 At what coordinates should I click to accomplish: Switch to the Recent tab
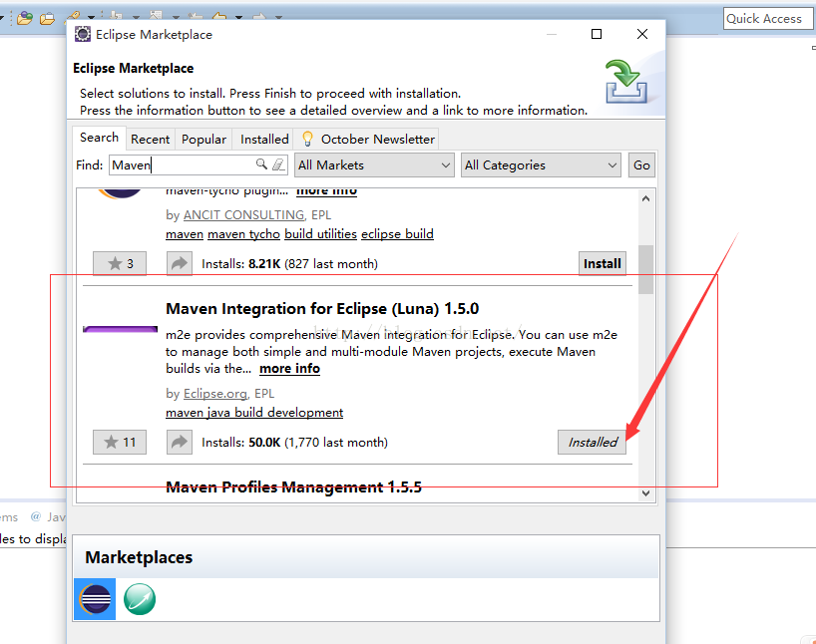pos(150,140)
